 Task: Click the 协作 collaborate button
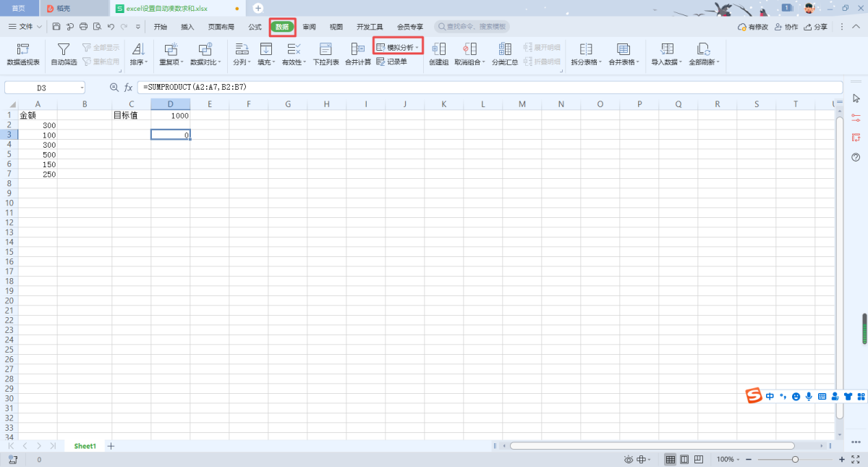coord(786,27)
